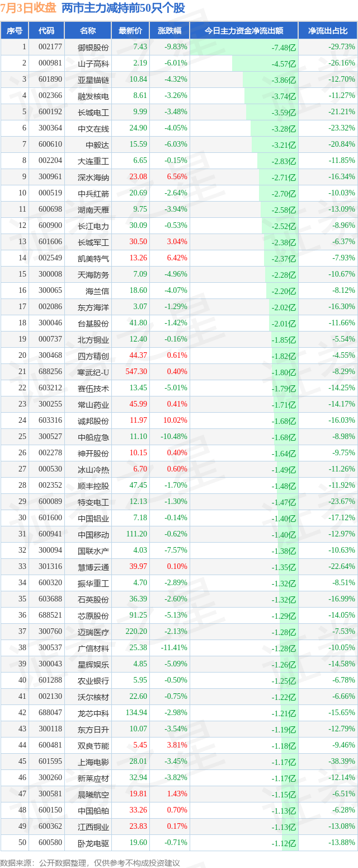Click stock name 顺丰控股
Image resolution: width=358 pixels, height=868 pixels.
pyautogui.click(x=93, y=486)
